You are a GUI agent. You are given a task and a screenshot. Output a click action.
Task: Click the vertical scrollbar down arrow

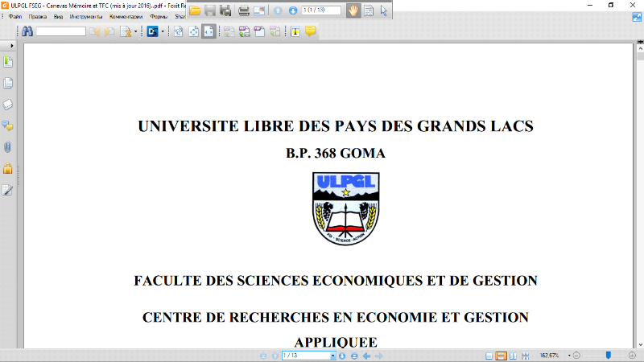click(640, 345)
